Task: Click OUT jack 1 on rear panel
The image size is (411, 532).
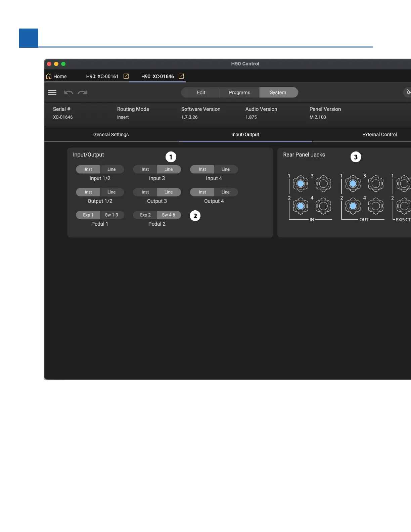Action: coord(353,184)
